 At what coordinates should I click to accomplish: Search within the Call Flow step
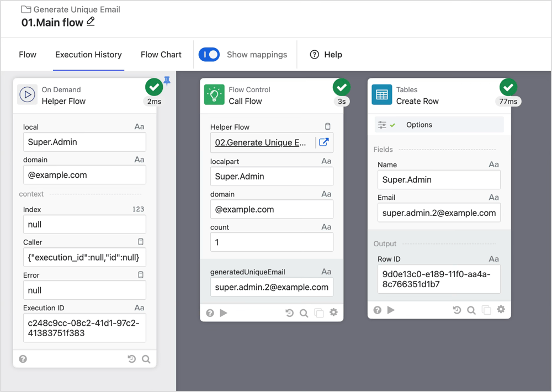(304, 313)
